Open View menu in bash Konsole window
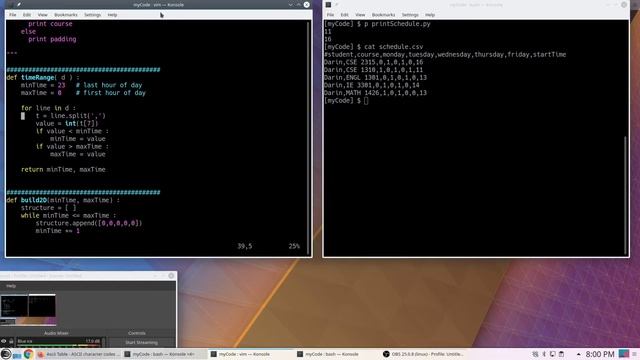Screen dimensions: 640x360 point(360,15)
